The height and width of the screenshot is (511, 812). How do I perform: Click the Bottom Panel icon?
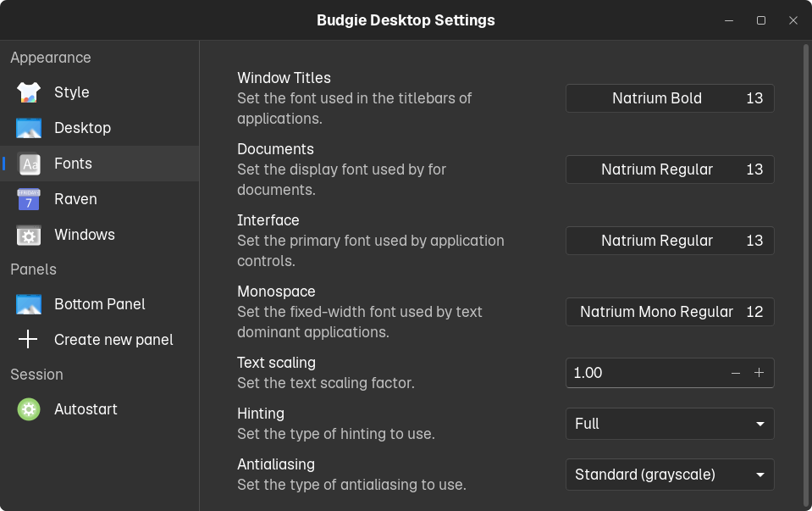point(29,304)
